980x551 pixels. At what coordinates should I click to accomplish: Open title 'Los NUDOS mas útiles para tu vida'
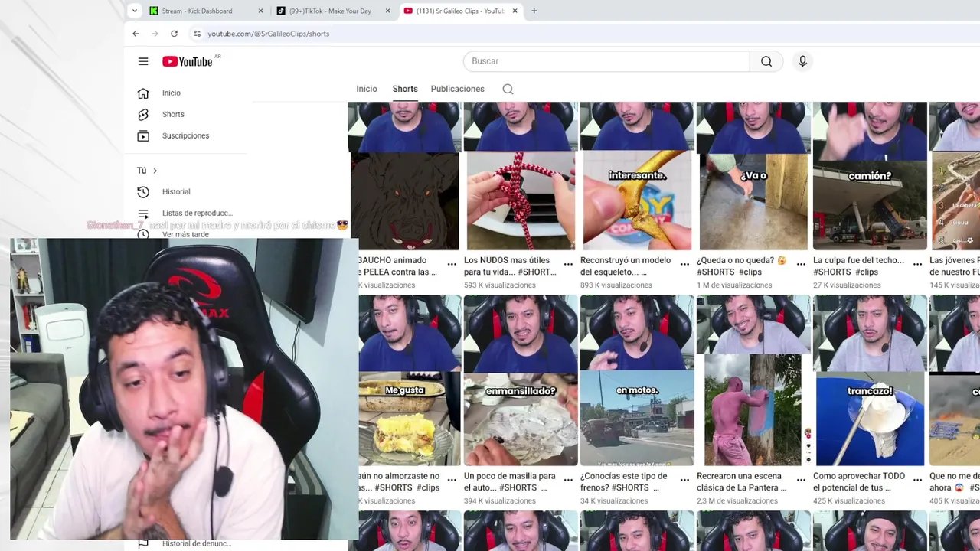(510, 266)
